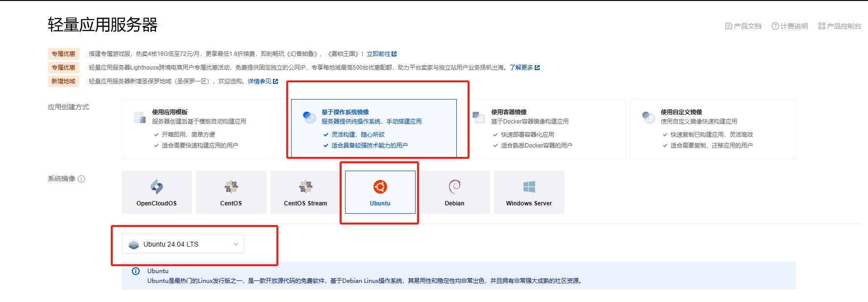Image resolution: width=868 pixels, height=302 pixels.
Task: Click the 基于操作系统镜像 blue icon
Action: point(309,117)
